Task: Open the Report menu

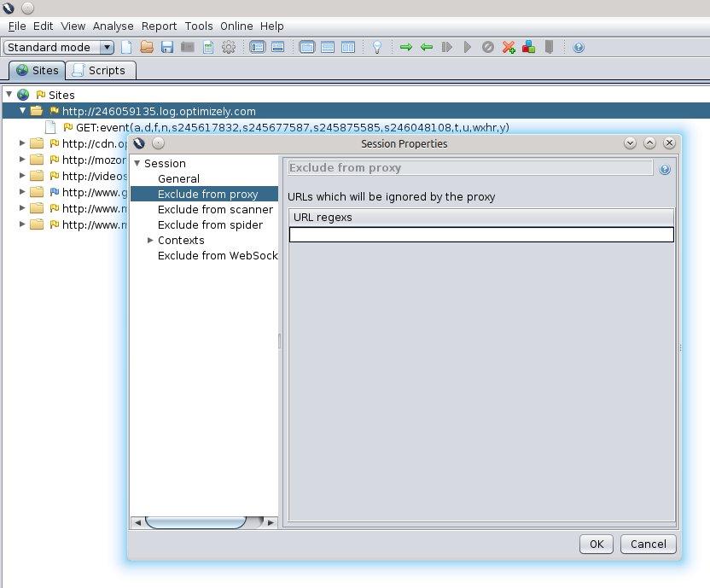Action: (x=160, y=26)
